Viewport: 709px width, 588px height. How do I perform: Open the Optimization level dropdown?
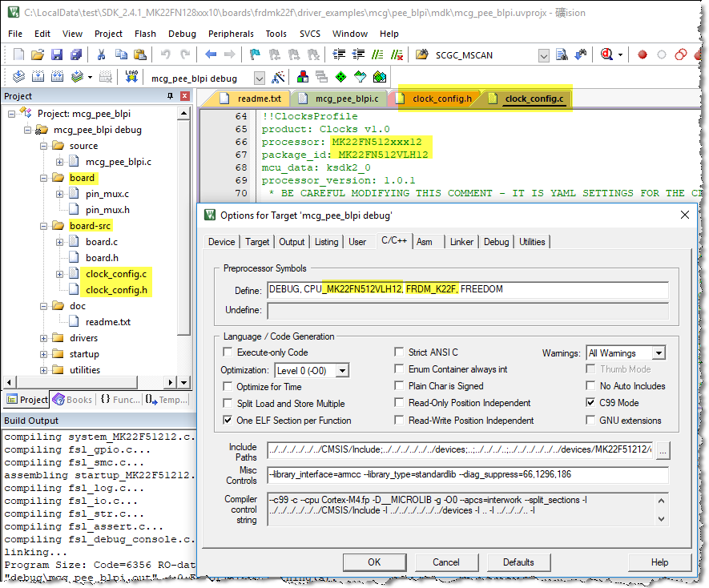point(342,370)
